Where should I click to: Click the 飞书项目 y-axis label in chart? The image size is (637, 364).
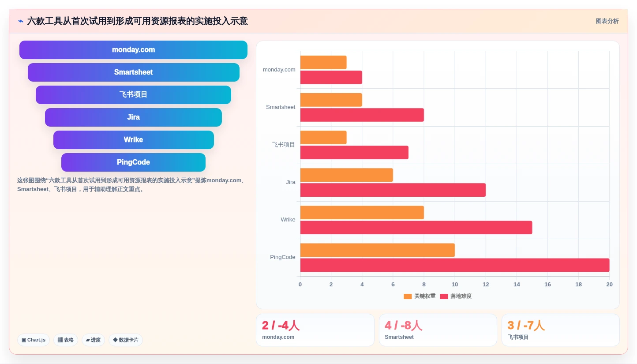(x=284, y=145)
